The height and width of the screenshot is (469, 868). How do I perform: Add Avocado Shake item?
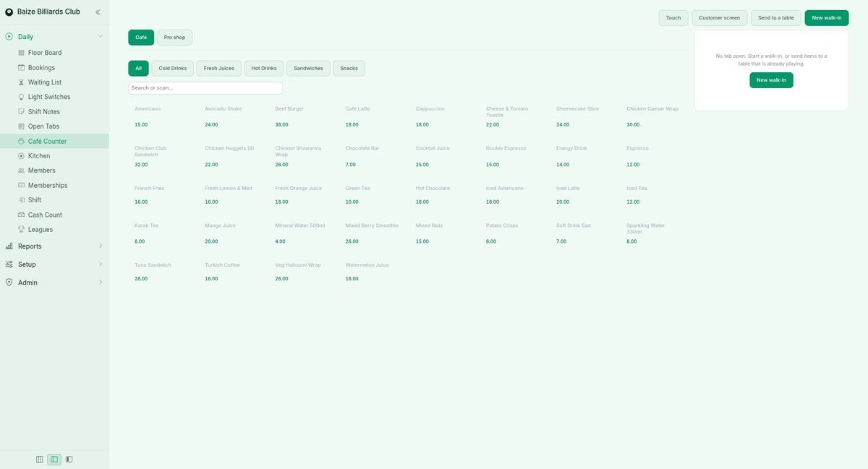tap(234, 116)
